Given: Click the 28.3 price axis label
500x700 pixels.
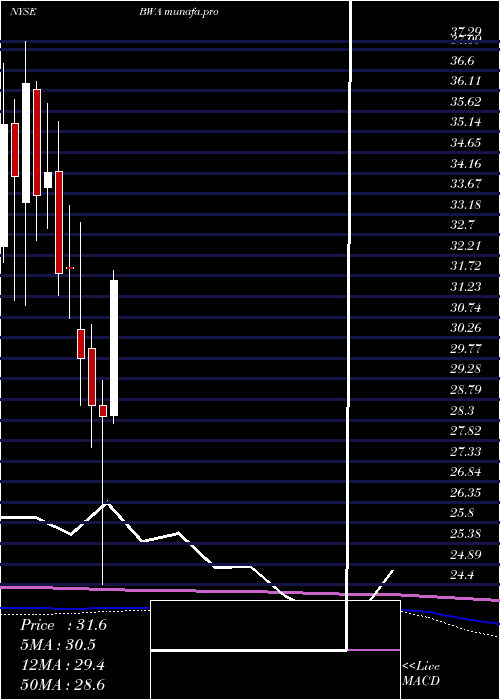Looking at the screenshot, I should tap(462, 410).
